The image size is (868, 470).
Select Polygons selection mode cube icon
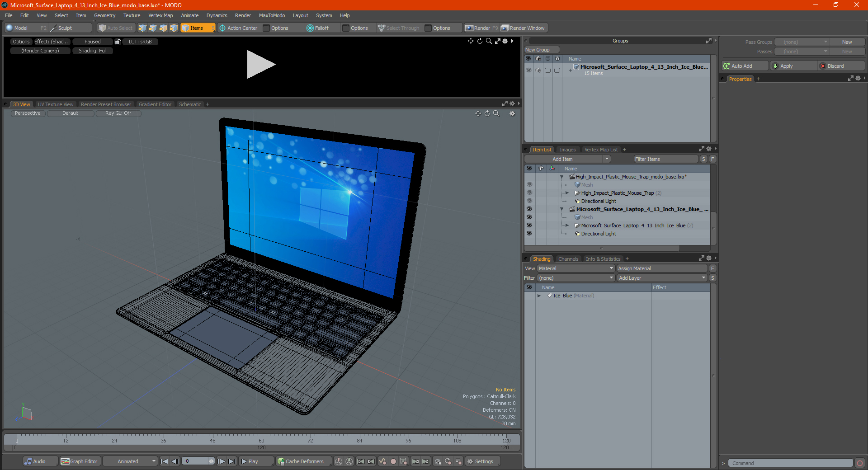click(163, 28)
